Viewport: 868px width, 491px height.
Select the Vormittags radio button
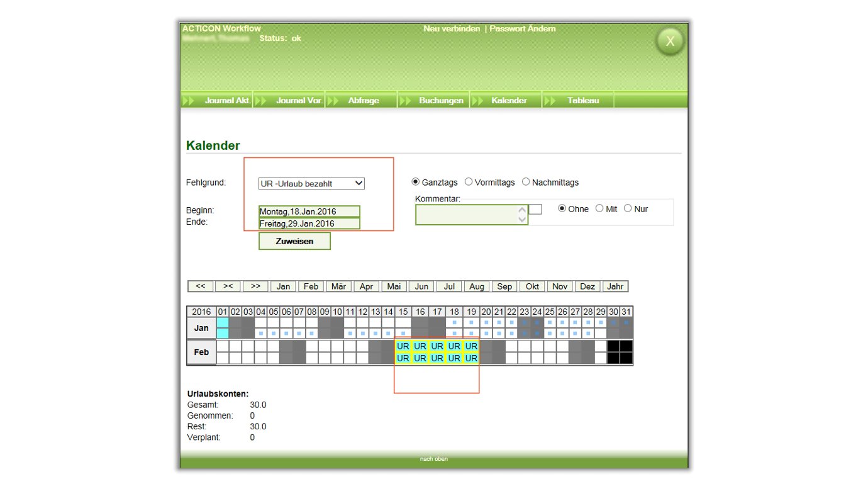click(469, 182)
